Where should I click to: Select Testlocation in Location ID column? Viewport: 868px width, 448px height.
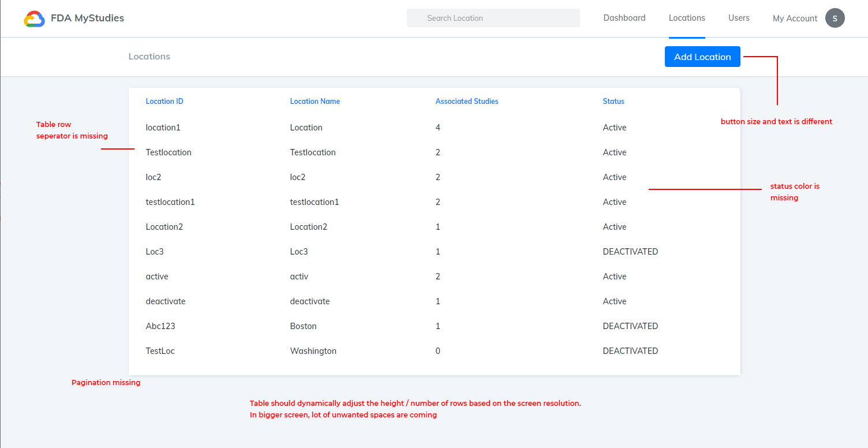coord(169,152)
